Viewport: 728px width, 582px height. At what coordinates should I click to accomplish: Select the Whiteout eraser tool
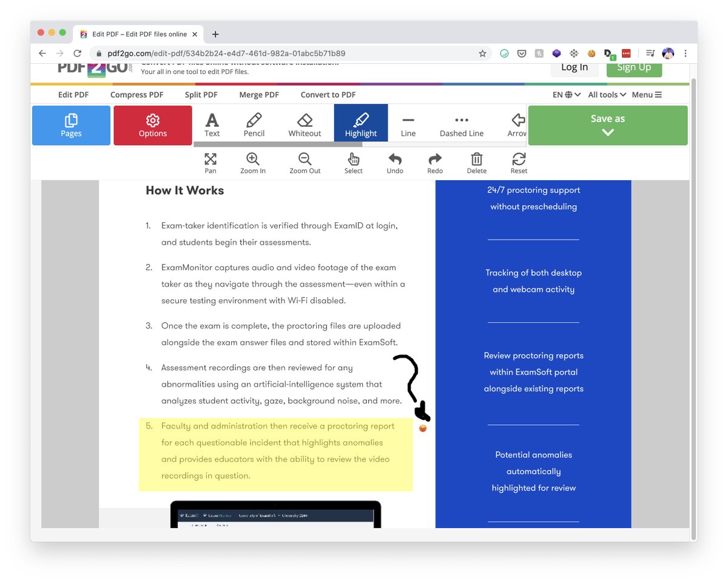305,125
